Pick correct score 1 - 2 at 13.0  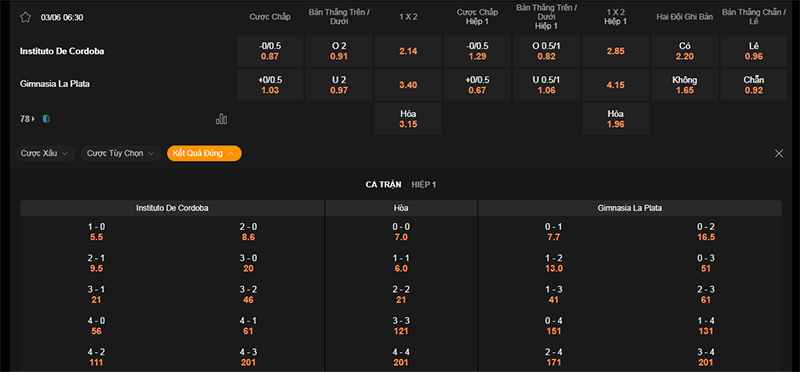click(x=554, y=263)
